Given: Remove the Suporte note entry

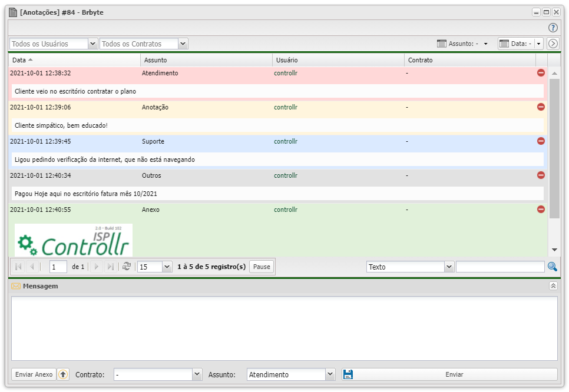Looking at the screenshot, I should click(541, 141).
